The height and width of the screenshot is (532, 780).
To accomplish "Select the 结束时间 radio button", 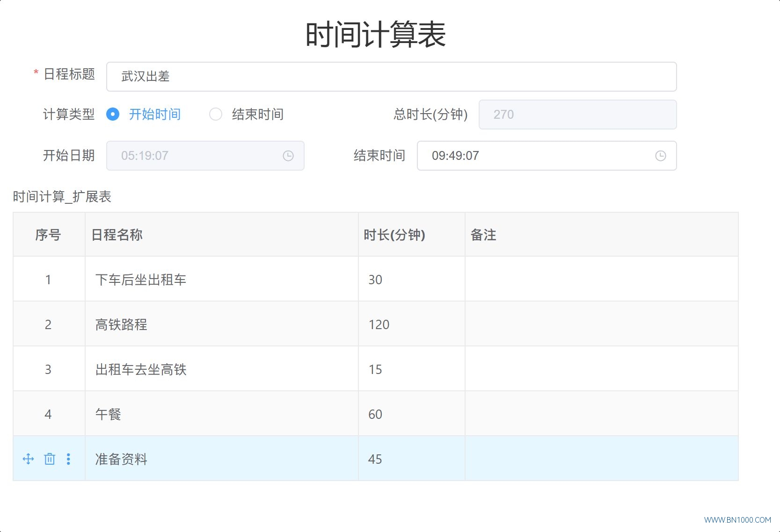I will [216, 114].
